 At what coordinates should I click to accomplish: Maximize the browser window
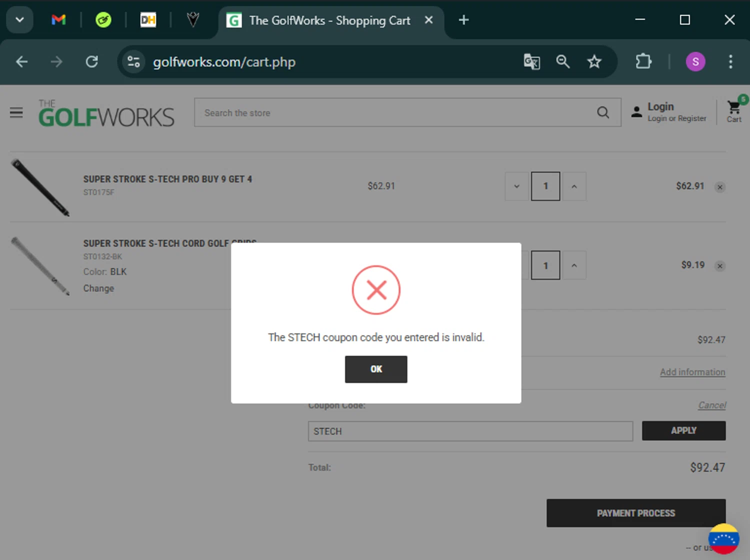(x=685, y=20)
